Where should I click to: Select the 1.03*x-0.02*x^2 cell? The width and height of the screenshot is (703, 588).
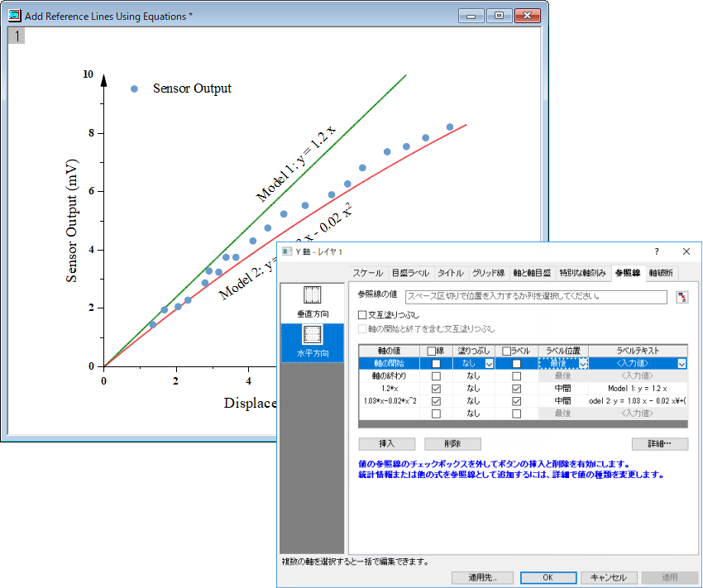(390, 401)
